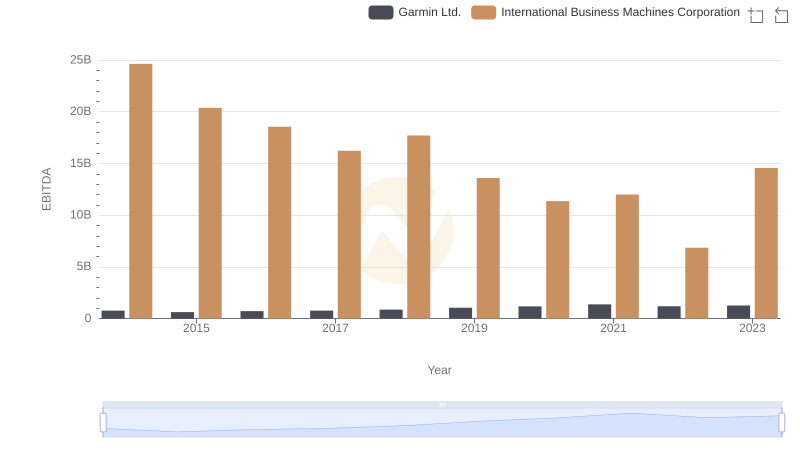Image resolution: width=800 pixels, height=461 pixels.
Task: Click the IBM bar for 2018
Action: coord(419,227)
